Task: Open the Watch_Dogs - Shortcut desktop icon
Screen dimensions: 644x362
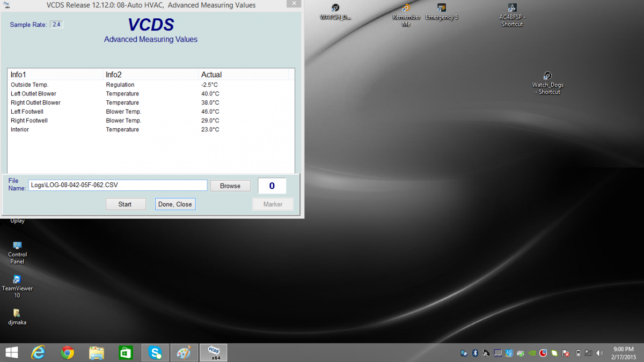Action: pyautogui.click(x=547, y=83)
